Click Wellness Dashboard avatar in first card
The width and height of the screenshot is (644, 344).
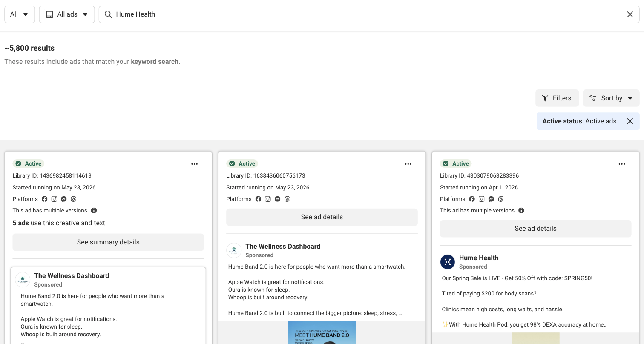tap(23, 280)
